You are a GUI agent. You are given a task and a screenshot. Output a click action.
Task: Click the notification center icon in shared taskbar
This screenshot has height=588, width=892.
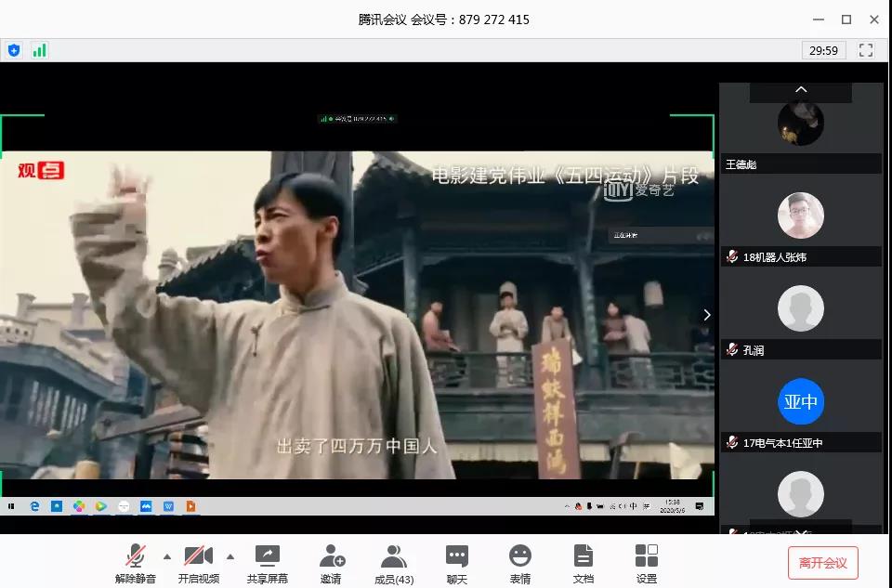tap(699, 506)
